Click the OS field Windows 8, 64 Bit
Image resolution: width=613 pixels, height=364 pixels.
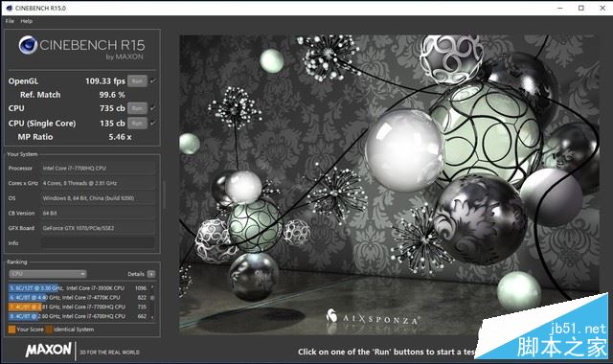pyautogui.click(x=98, y=198)
